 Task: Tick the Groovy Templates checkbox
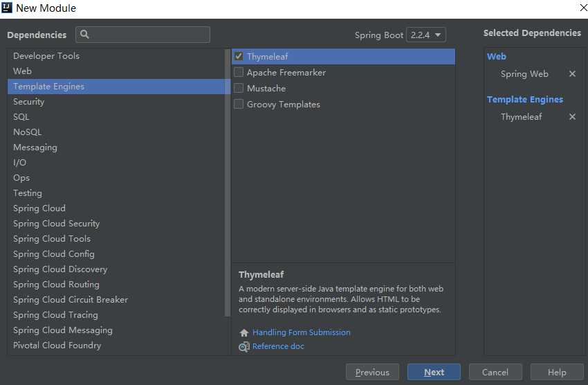point(239,105)
